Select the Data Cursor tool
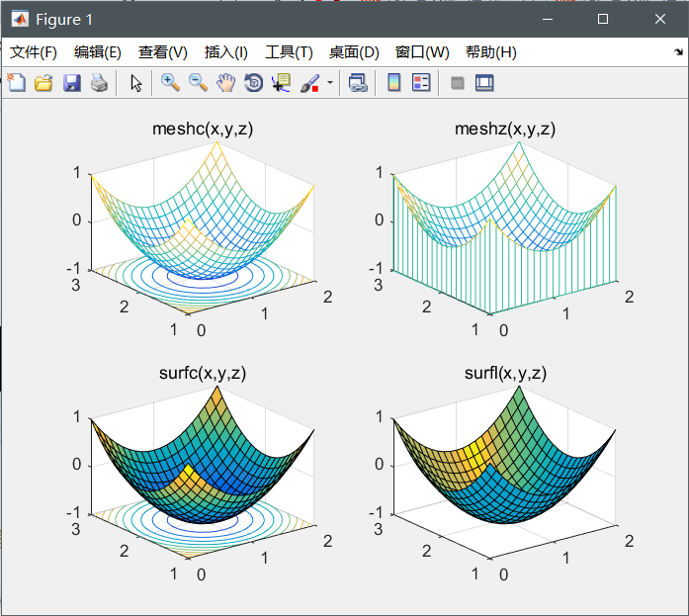The width and height of the screenshot is (689, 616). tap(281, 83)
